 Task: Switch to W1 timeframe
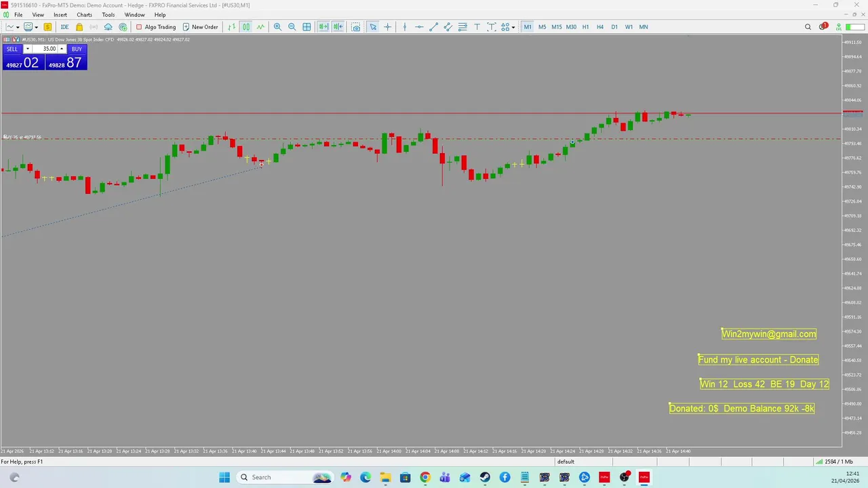coord(629,27)
